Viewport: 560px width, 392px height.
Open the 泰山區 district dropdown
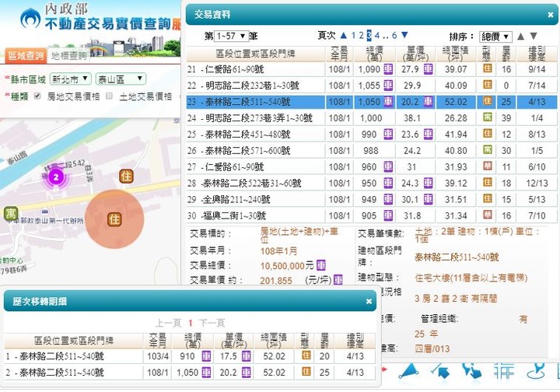[121, 79]
